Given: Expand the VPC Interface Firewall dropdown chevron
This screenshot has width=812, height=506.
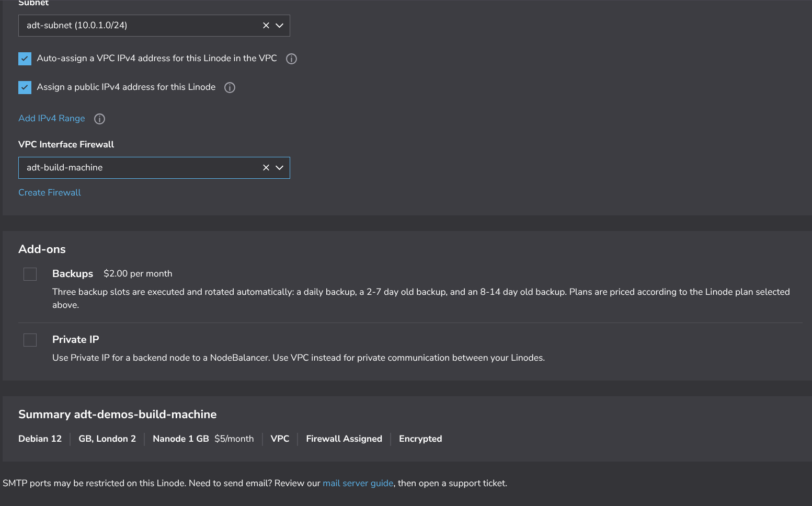Looking at the screenshot, I should (280, 168).
